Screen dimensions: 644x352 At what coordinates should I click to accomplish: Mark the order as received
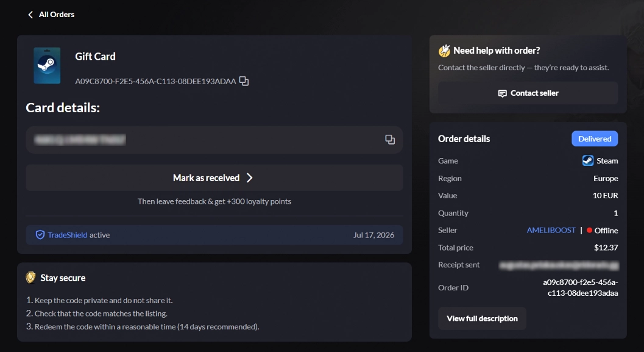(x=214, y=178)
